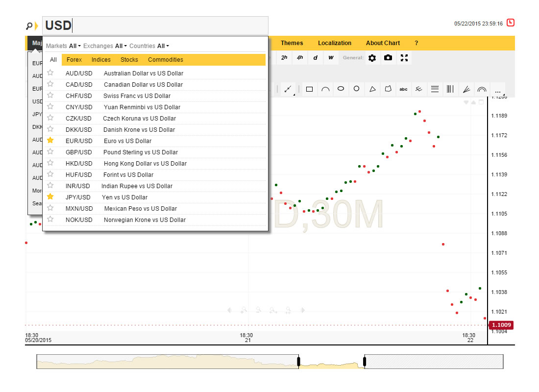The height and width of the screenshot is (392, 539).
Task: Star AUD/USD as a favorite
Action: (50, 73)
